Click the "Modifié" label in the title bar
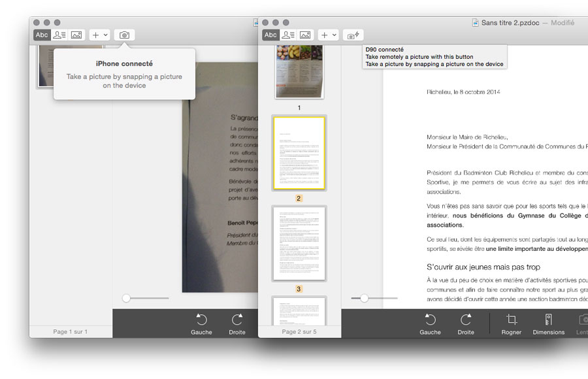Screen dimensions: 588x379 pos(563,23)
